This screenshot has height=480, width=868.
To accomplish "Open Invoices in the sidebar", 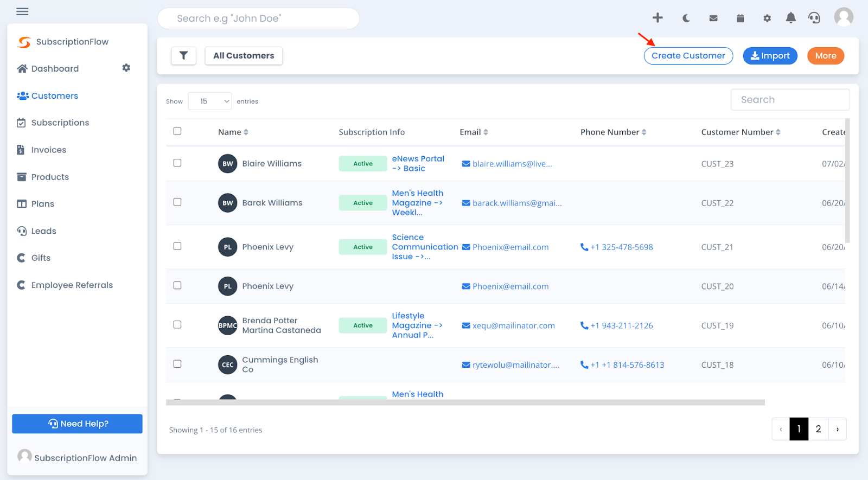I will [48, 150].
